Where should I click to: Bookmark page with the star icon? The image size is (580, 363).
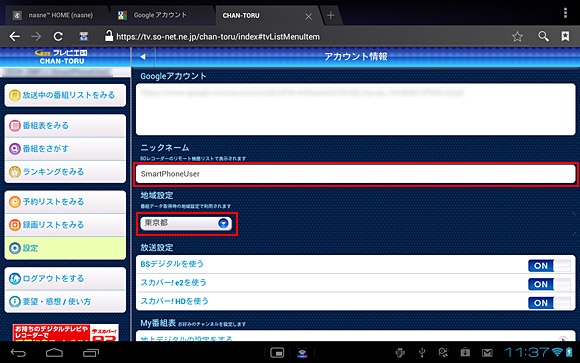tap(517, 36)
